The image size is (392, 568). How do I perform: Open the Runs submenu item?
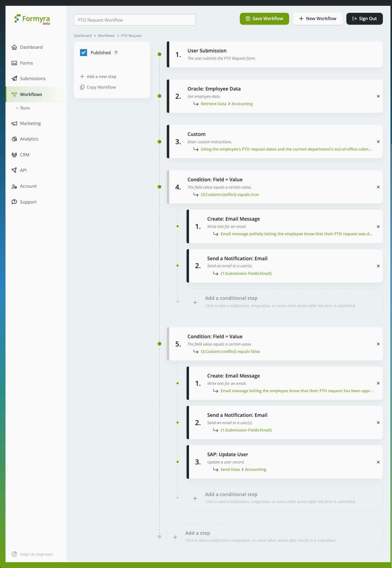(25, 108)
